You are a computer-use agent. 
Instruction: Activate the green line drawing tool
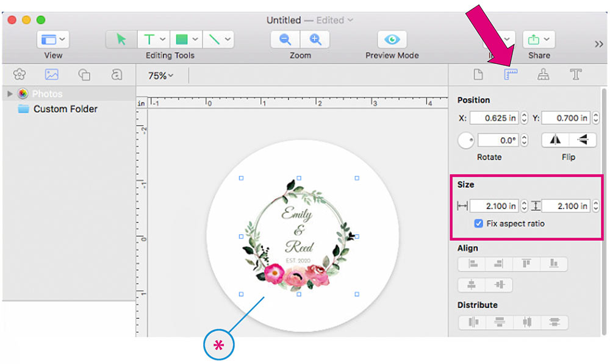214,39
